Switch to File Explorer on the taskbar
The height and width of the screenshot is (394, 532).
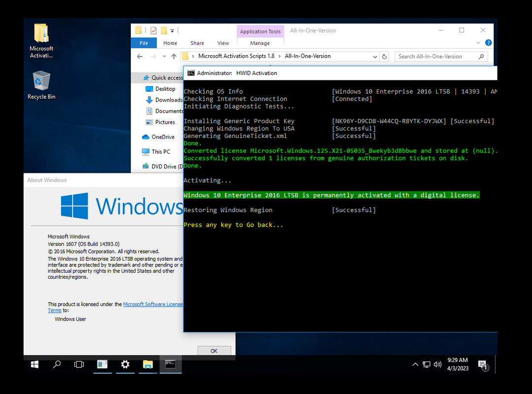tap(148, 364)
